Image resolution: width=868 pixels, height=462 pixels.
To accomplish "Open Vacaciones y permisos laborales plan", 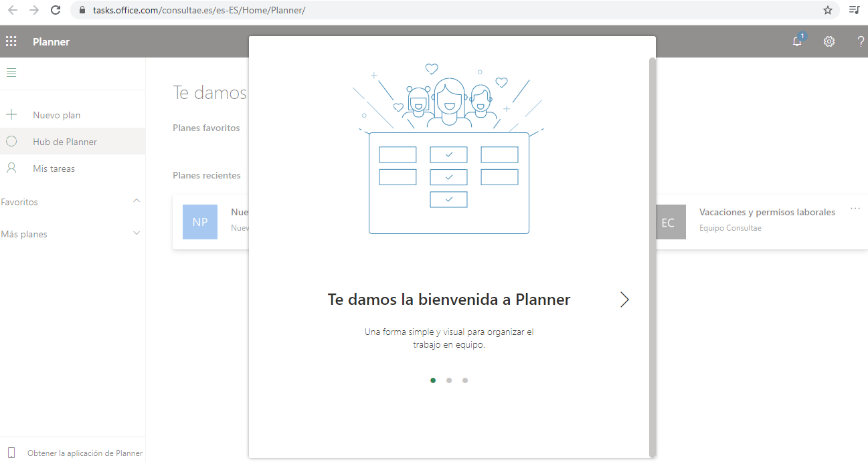I will (x=767, y=212).
